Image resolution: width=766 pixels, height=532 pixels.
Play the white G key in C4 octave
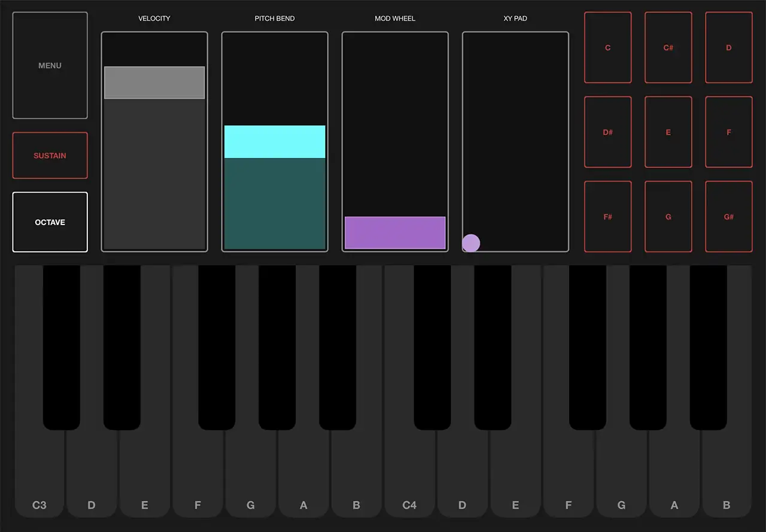coord(621,473)
